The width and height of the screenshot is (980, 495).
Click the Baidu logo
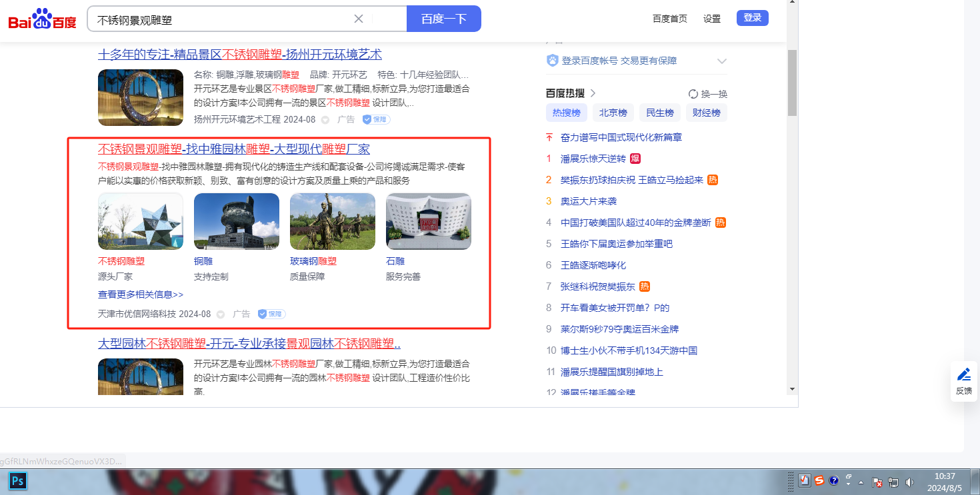click(43, 19)
